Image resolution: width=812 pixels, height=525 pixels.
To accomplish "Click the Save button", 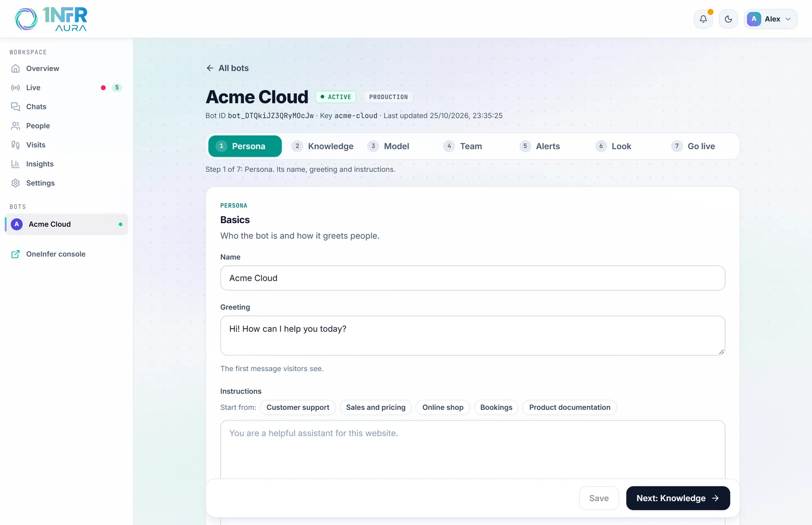I will [599, 498].
